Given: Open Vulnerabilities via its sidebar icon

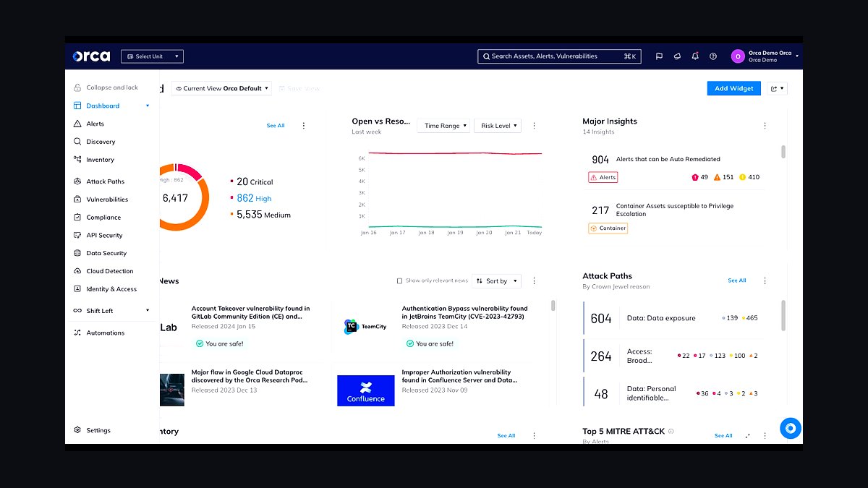Looking at the screenshot, I should click(x=77, y=200).
